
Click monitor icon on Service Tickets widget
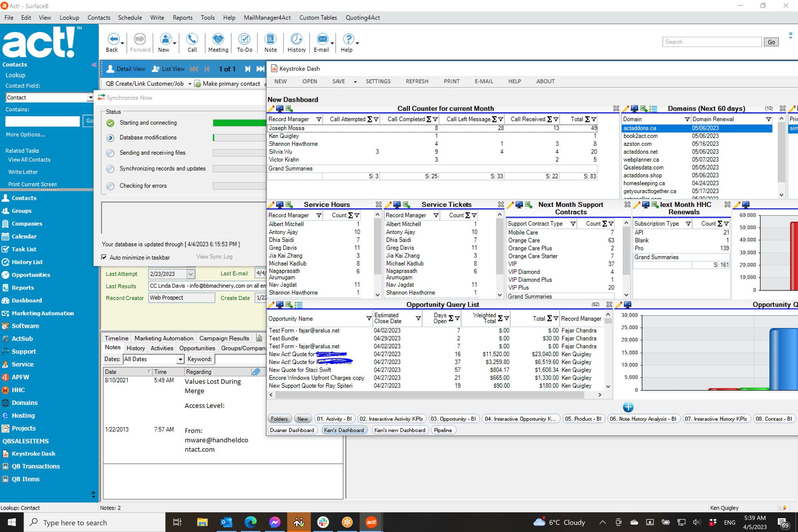tap(397, 205)
